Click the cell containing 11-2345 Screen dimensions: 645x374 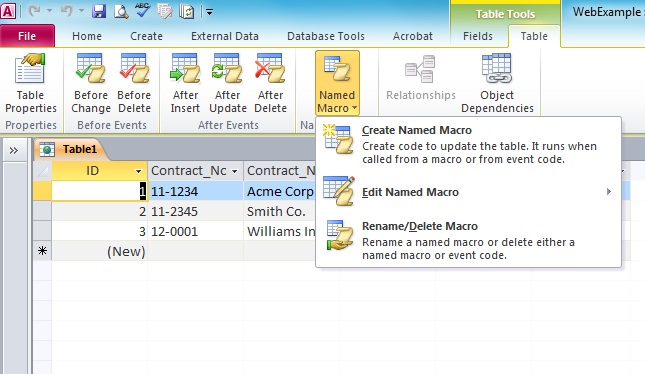(195, 211)
